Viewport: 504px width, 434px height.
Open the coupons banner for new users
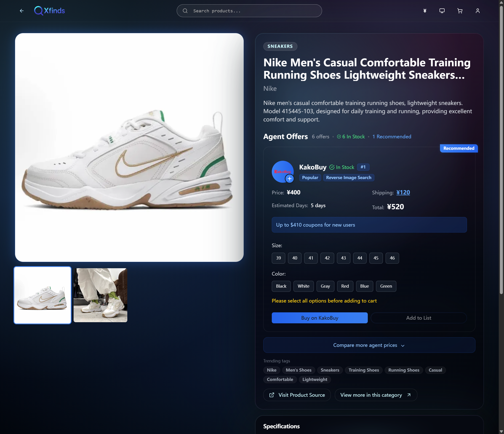(369, 225)
